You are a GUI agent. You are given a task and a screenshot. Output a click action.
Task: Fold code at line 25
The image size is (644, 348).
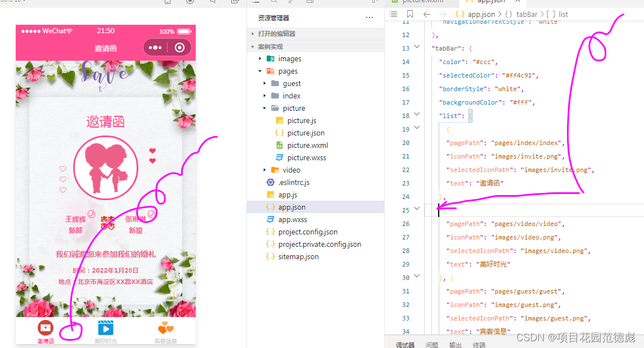tap(417, 209)
